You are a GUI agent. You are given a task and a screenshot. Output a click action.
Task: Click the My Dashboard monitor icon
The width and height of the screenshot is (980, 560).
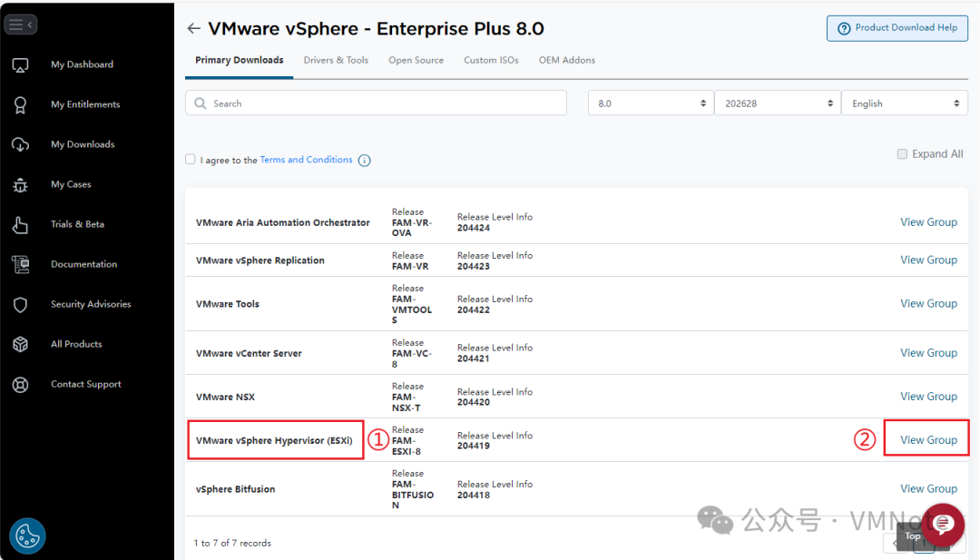20,65
